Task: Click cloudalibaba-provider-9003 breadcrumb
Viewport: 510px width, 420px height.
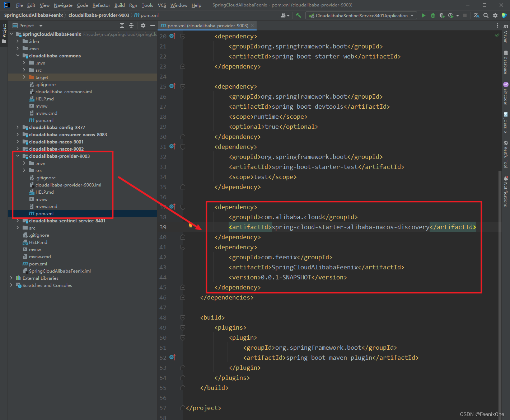Action: pyautogui.click(x=99, y=15)
